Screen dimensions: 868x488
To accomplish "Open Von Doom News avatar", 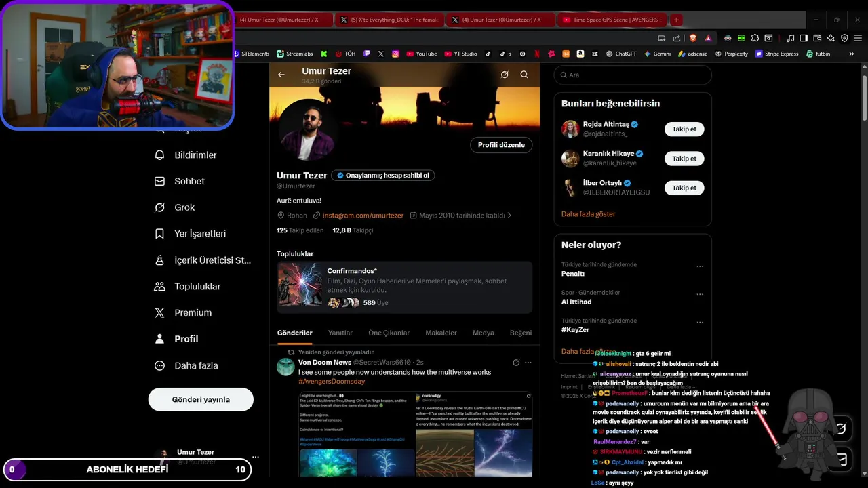I will pos(285,367).
